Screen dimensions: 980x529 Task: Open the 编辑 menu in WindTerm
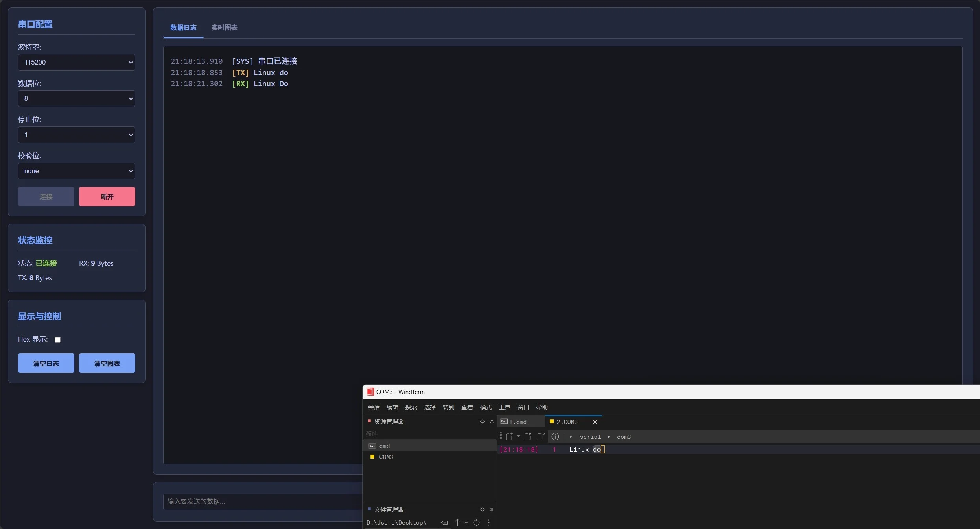392,407
